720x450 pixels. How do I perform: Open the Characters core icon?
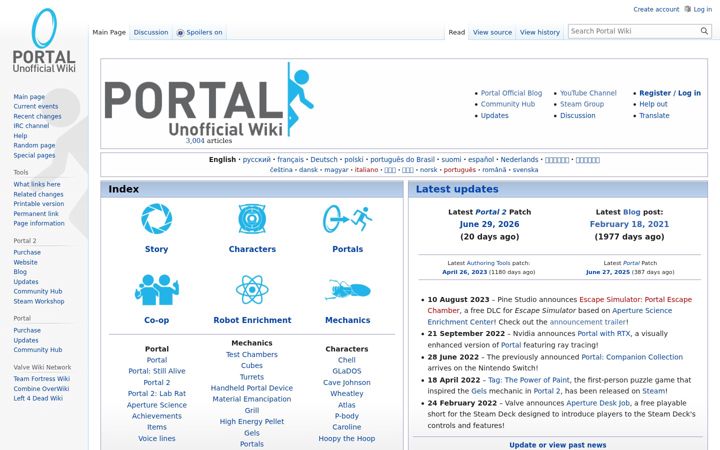pyautogui.click(x=252, y=219)
